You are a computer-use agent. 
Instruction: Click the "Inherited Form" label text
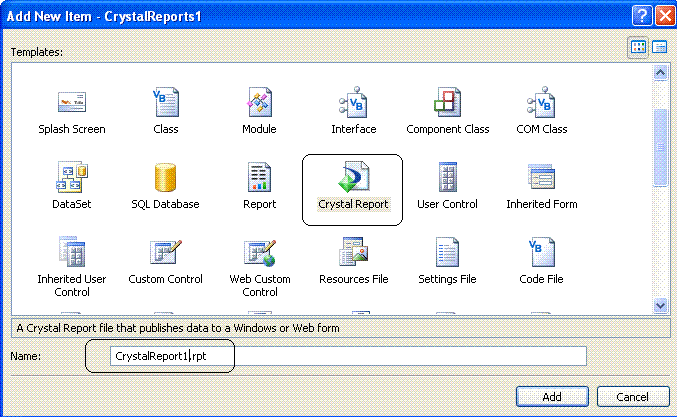tap(542, 204)
